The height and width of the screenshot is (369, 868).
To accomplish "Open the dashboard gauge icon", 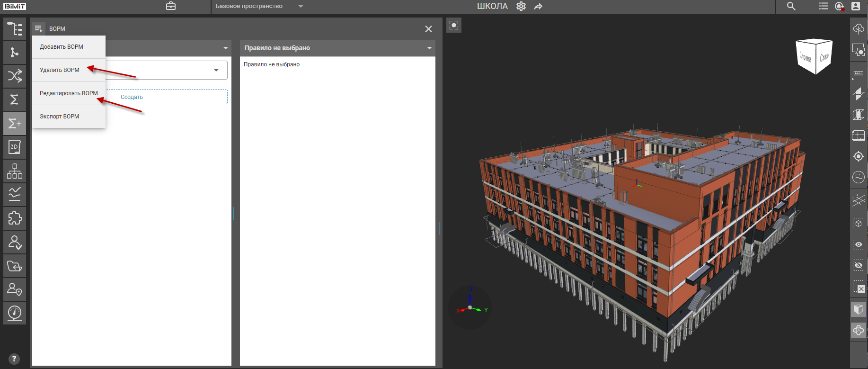I will pos(15,313).
